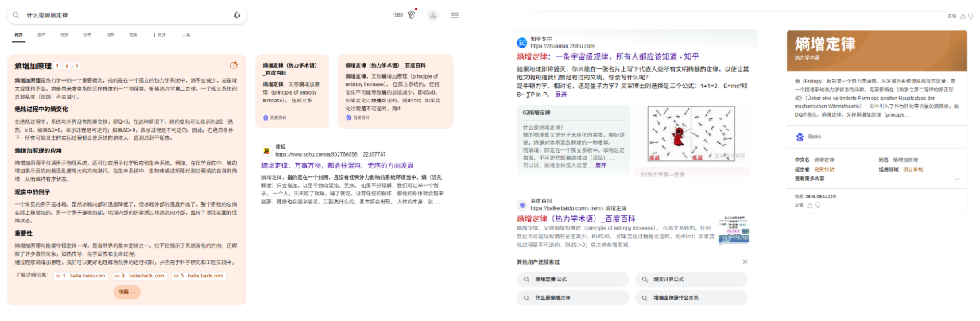Click the 百度百科 result favicon
This screenshot has height=321, width=980.
pyautogui.click(x=521, y=205)
